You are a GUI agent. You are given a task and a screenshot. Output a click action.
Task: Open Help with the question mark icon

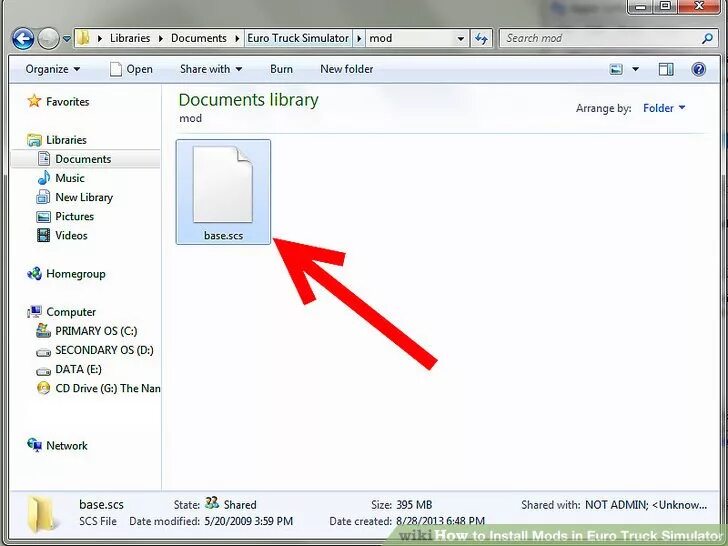point(698,70)
